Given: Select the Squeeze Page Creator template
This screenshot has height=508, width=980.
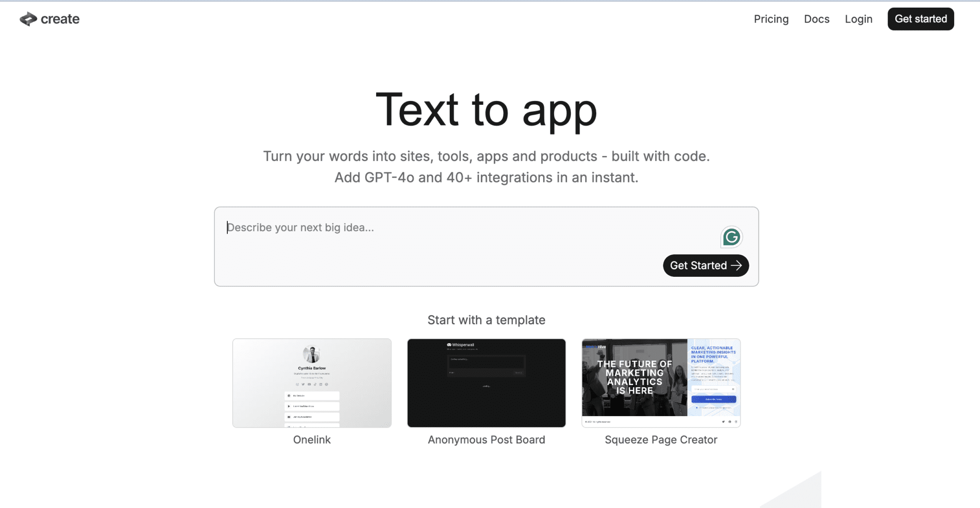Looking at the screenshot, I should tap(661, 383).
